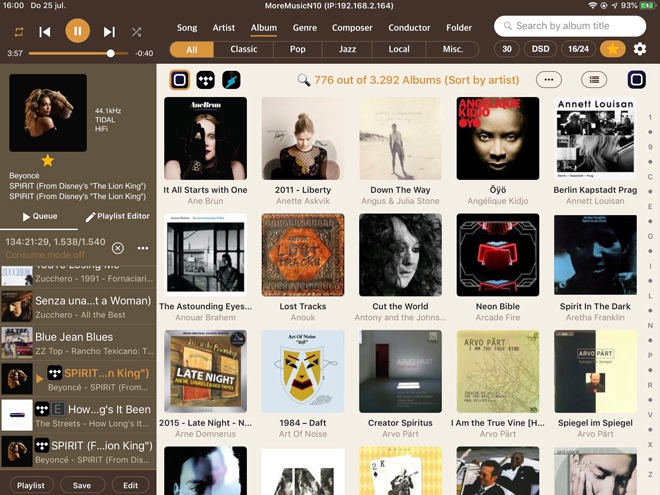Open the Song tab
660x495 pixels.
pyautogui.click(x=187, y=28)
